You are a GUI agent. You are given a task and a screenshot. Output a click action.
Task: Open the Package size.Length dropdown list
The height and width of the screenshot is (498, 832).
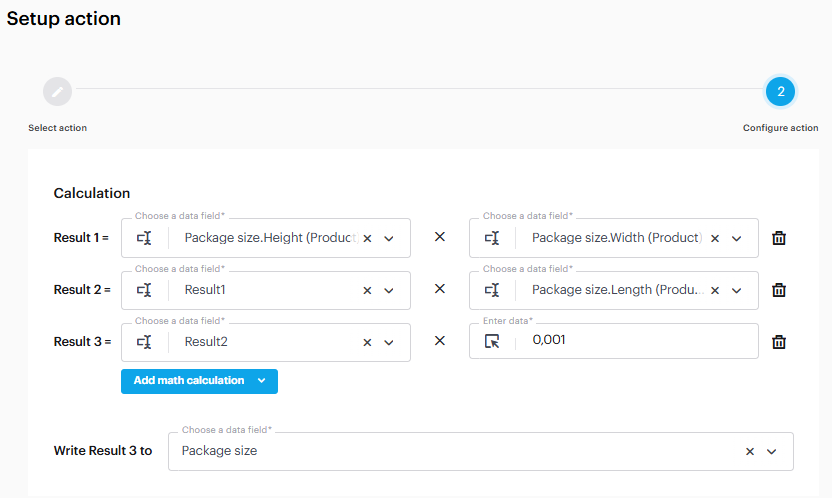coord(737,290)
